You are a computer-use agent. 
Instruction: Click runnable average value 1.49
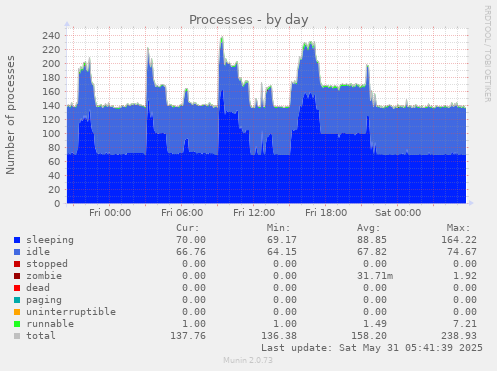(x=375, y=324)
